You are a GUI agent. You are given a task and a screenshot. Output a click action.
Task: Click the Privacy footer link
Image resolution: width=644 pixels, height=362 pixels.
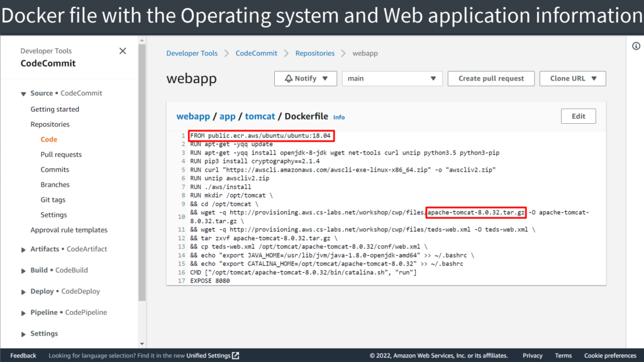(x=532, y=356)
